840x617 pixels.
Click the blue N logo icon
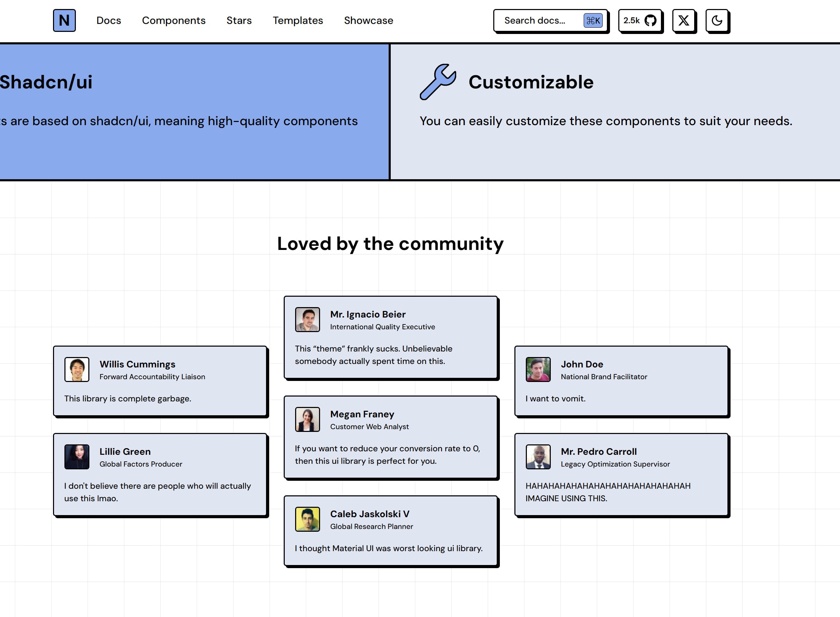point(64,20)
